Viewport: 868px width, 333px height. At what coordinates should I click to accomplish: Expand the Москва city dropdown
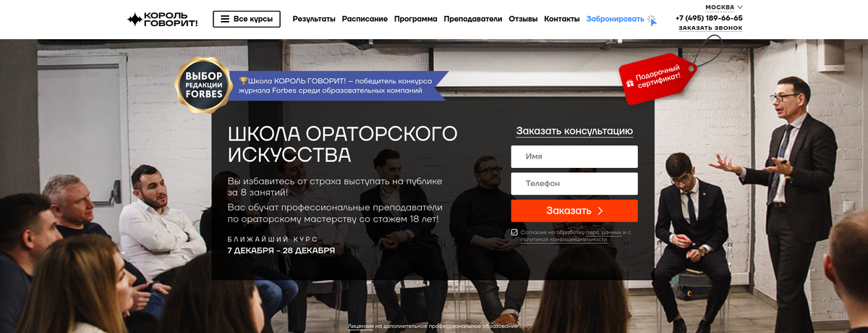pos(724,7)
